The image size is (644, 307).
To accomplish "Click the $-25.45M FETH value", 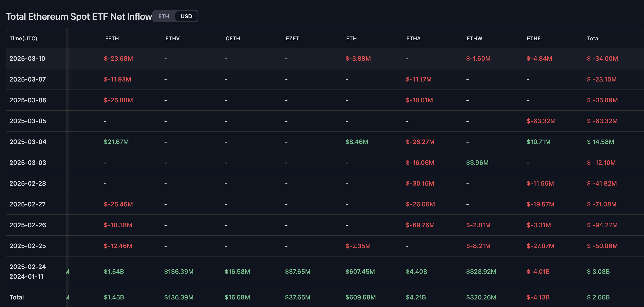I will (x=118, y=204).
